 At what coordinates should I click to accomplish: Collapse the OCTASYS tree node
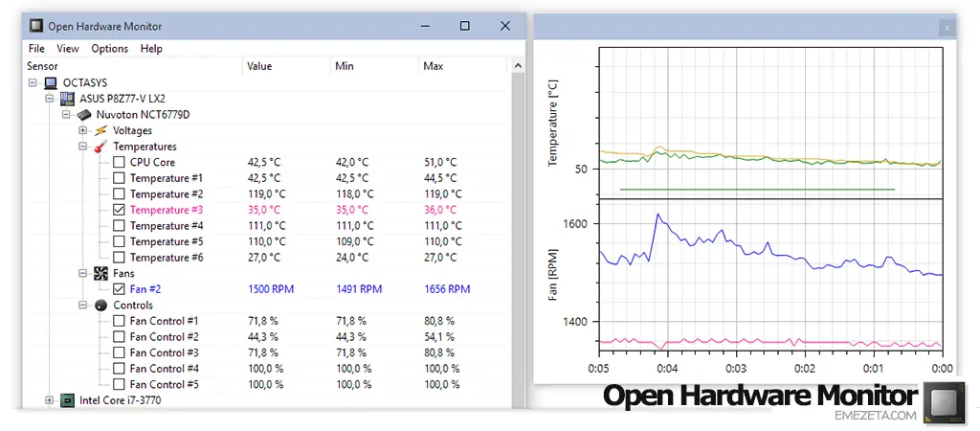[33, 83]
